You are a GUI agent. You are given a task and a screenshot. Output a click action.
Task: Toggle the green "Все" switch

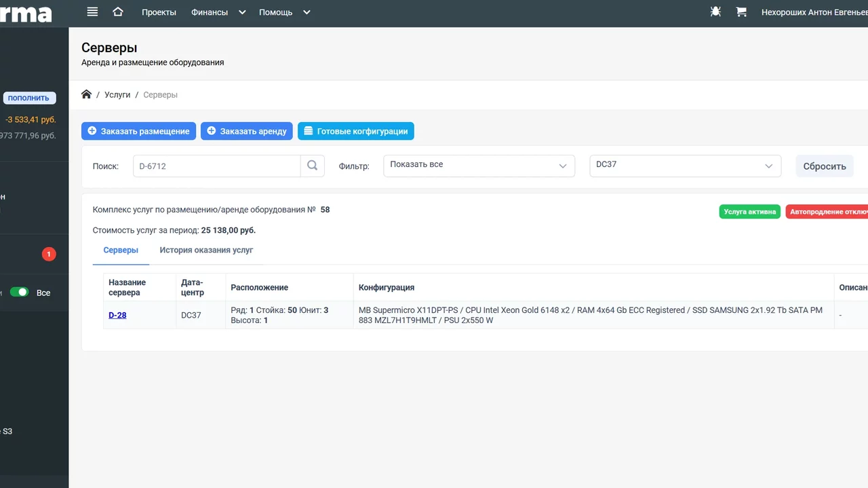tap(20, 293)
